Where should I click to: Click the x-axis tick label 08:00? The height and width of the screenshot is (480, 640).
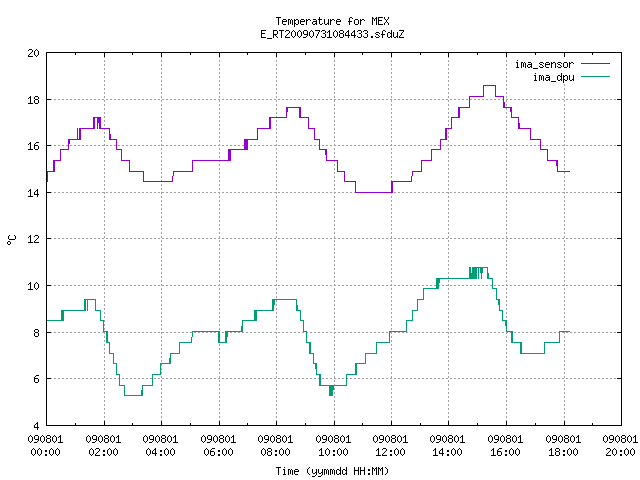[x=276, y=452]
